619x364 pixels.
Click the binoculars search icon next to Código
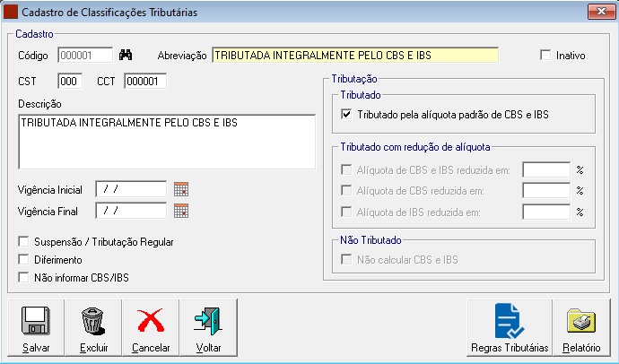[126, 56]
